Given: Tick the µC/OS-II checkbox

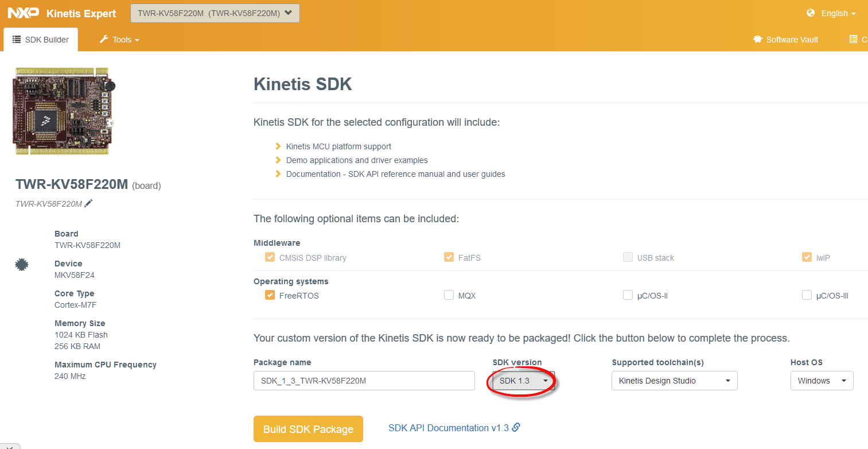Looking at the screenshot, I should coord(628,295).
